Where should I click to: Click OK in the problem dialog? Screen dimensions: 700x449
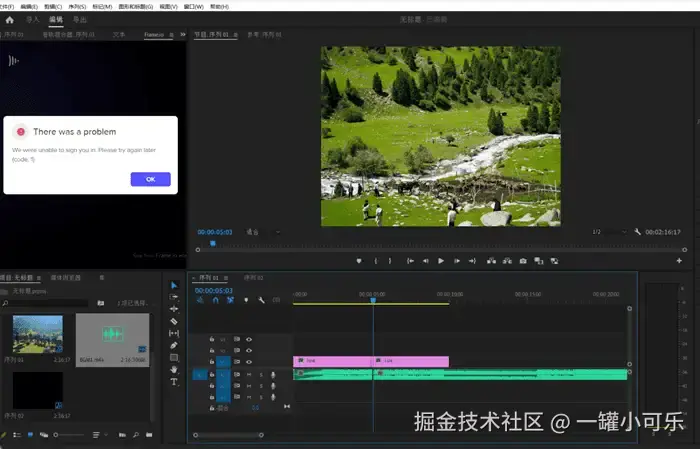pos(150,179)
